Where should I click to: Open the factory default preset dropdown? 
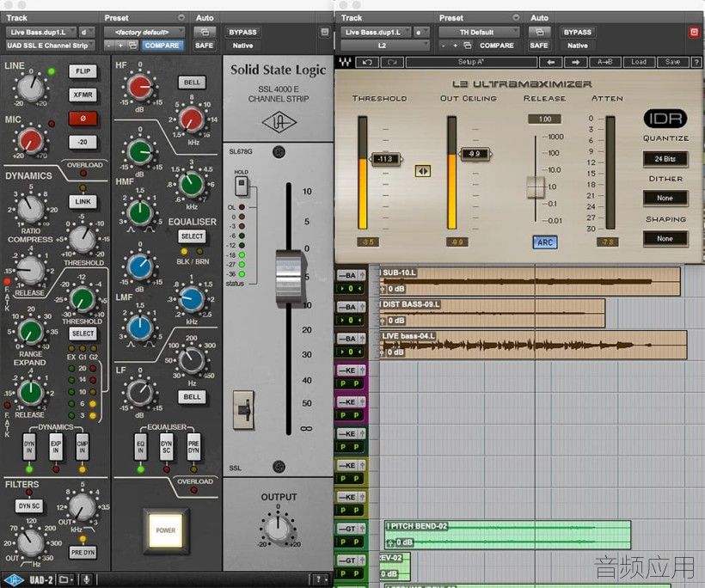pos(144,33)
